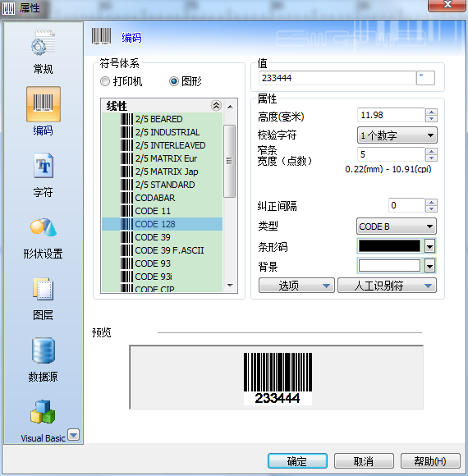Click the symbology list scrollbar thumb

point(230,161)
